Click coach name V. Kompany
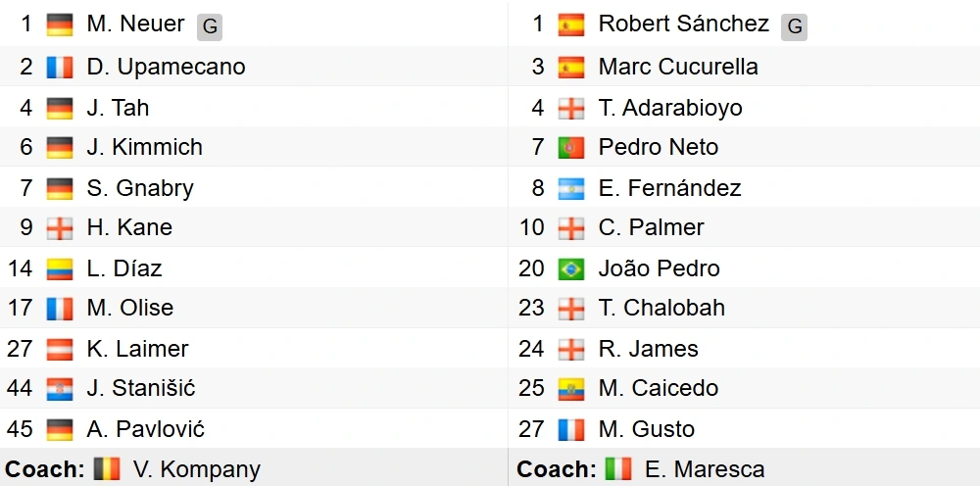Viewport: 980px width, 486px height. click(x=197, y=469)
